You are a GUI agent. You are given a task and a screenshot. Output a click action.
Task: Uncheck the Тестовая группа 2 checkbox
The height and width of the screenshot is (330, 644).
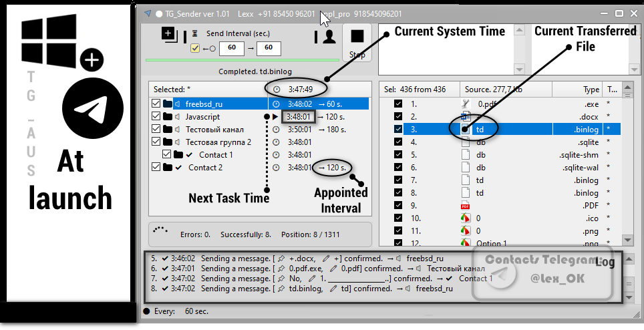coord(156,142)
